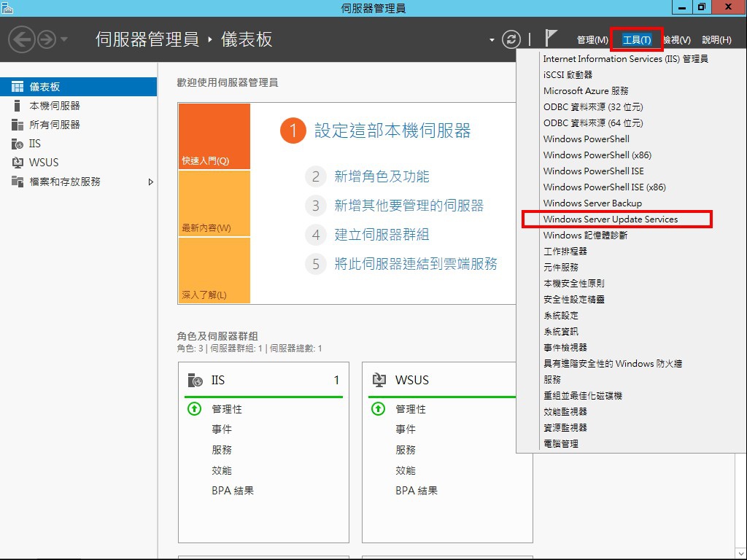
Task: Open BPA 結果 in the WSUS tile
Action: (x=417, y=491)
